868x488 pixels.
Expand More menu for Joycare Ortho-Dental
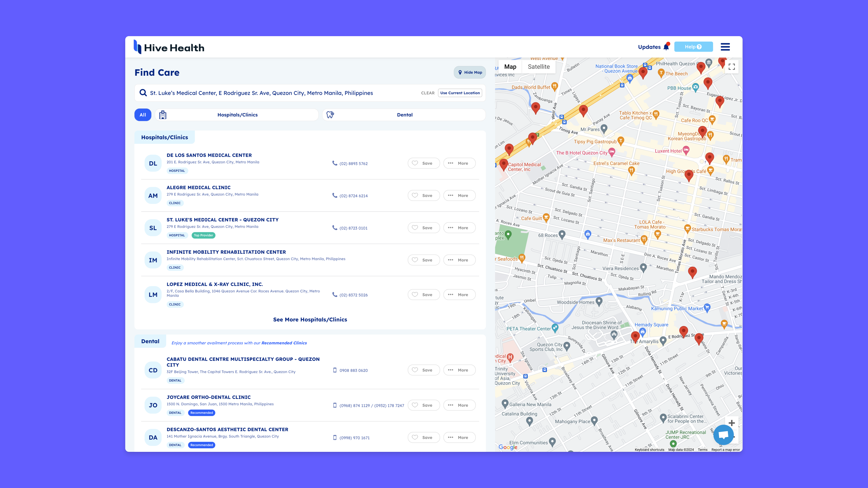tap(459, 405)
